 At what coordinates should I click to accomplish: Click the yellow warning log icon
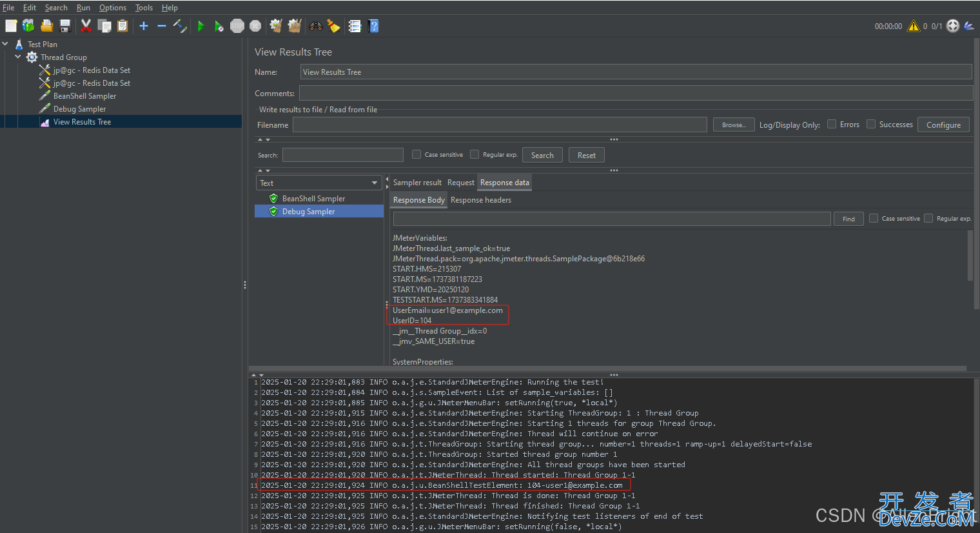click(914, 26)
